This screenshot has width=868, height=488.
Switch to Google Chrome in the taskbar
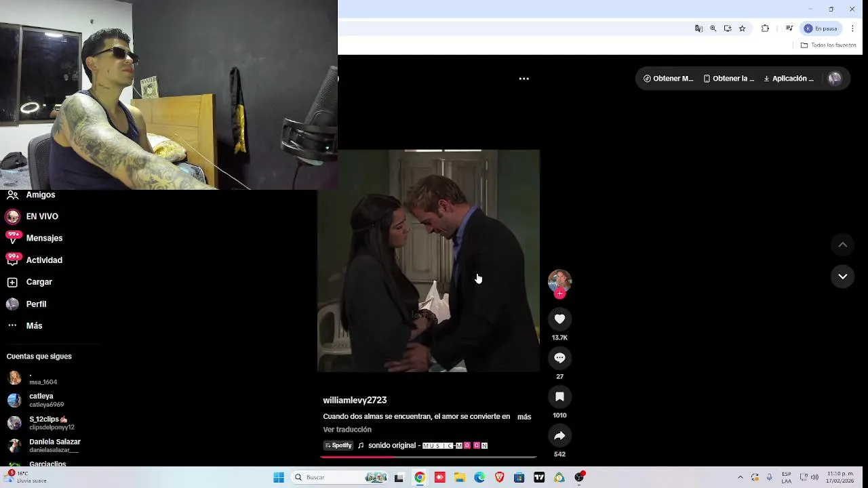coord(420,477)
